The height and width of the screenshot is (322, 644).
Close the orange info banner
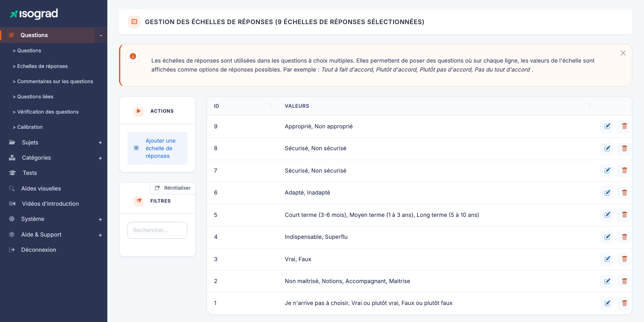point(623,53)
